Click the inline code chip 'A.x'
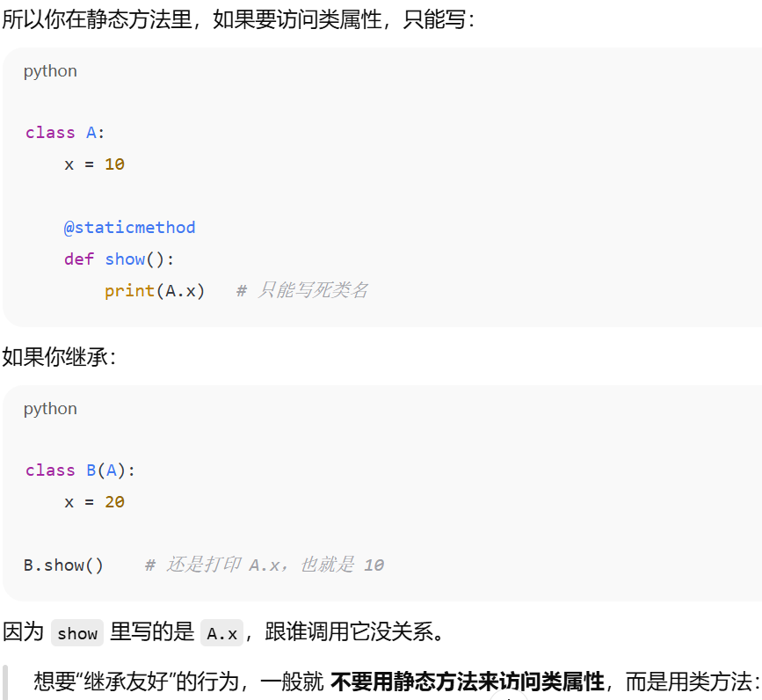This screenshot has width=762, height=700. (x=222, y=633)
